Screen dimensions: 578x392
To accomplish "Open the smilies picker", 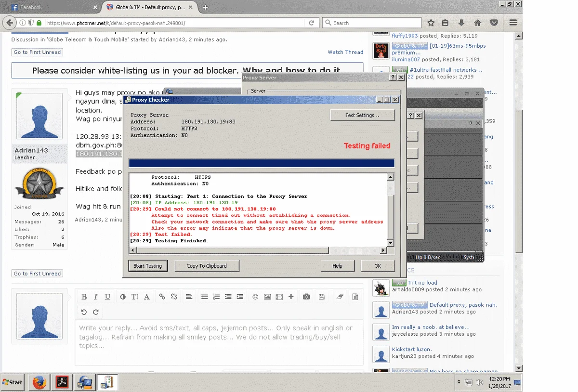I will (255, 297).
